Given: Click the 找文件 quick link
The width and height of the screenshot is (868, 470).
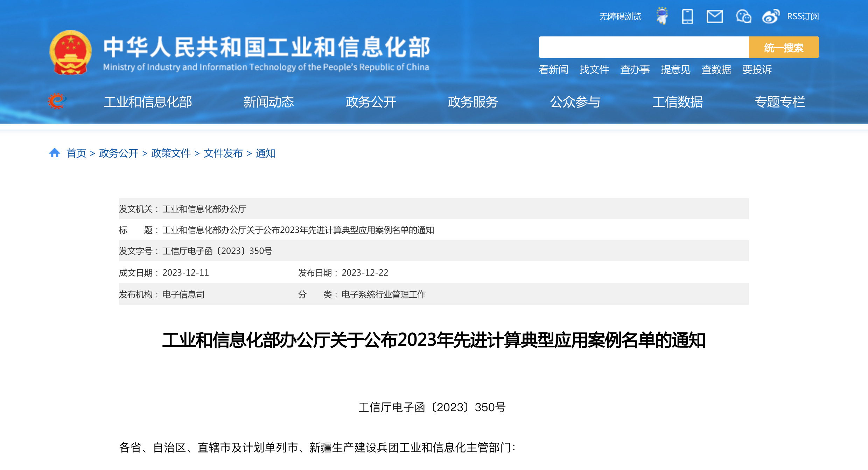Looking at the screenshot, I should (594, 70).
